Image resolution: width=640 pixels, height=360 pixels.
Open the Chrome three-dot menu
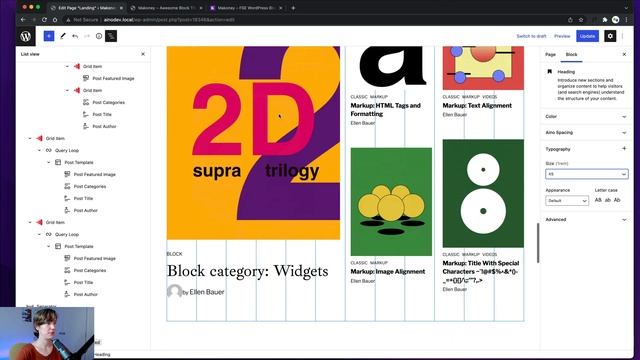point(626,20)
